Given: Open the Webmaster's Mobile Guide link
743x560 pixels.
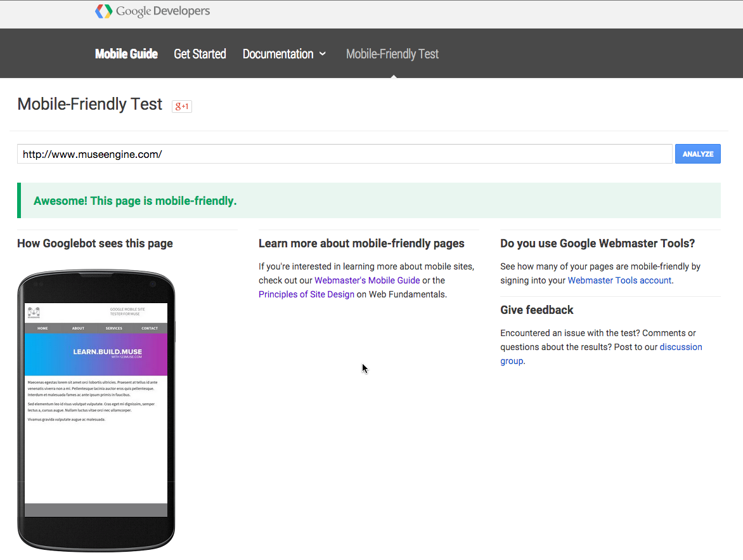Looking at the screenshot, I should (x=367, y=280).
